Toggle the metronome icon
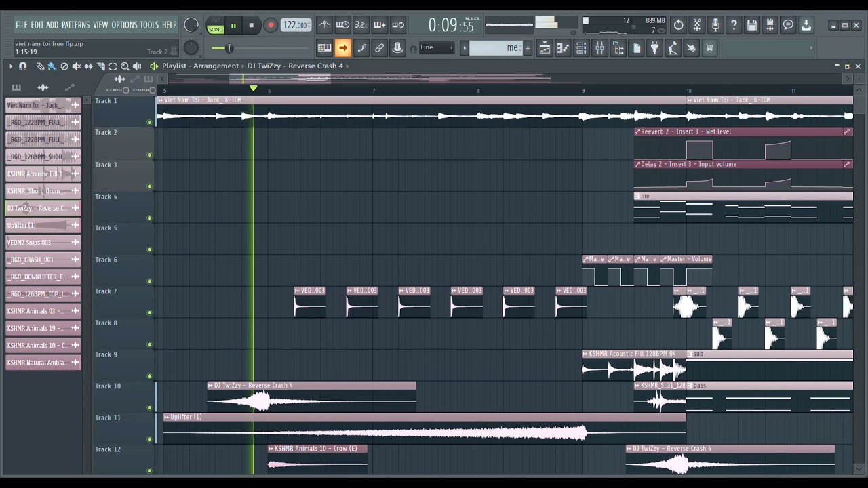Image resolution: width=868 pixels, height=488 pixels. (x=325, y=25)
